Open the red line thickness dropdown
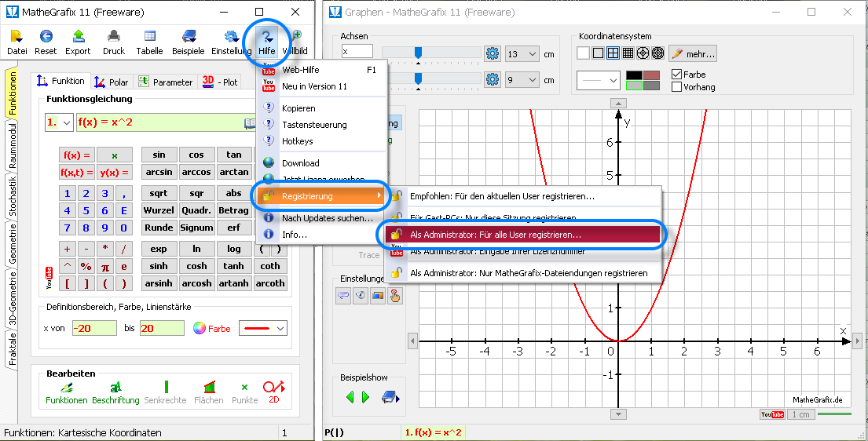The height and width of the screenshot is (441, 868). coord(263,328)
